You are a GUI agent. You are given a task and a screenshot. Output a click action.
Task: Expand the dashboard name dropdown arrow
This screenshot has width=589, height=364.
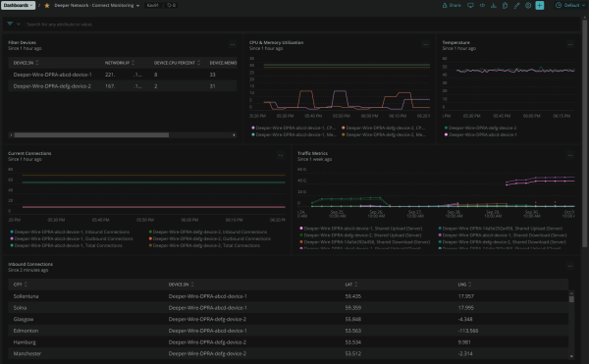[x=137, y=6]
